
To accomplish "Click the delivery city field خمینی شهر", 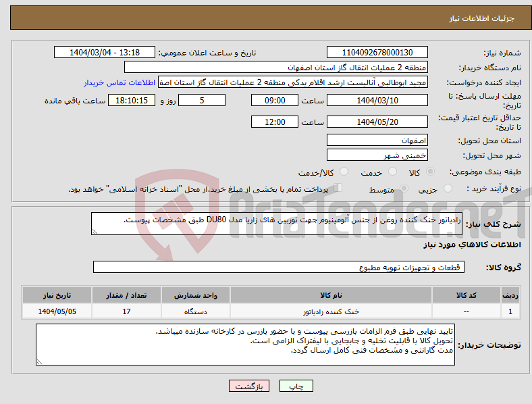I will pos(377,155).
